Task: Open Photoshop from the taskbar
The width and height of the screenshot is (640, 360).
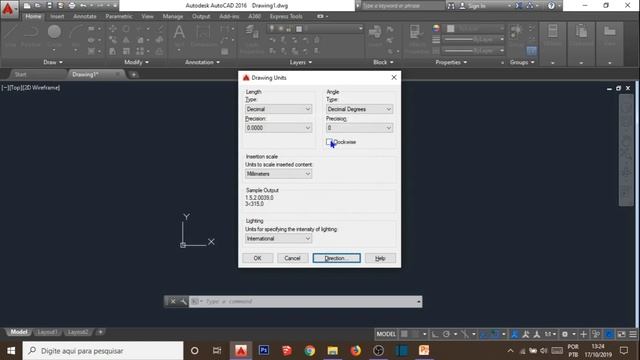Action: pyautogui.click(x=264, y=351)
